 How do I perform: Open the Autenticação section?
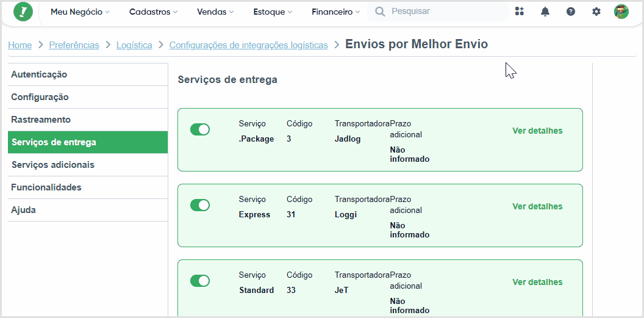pos(88,75)
